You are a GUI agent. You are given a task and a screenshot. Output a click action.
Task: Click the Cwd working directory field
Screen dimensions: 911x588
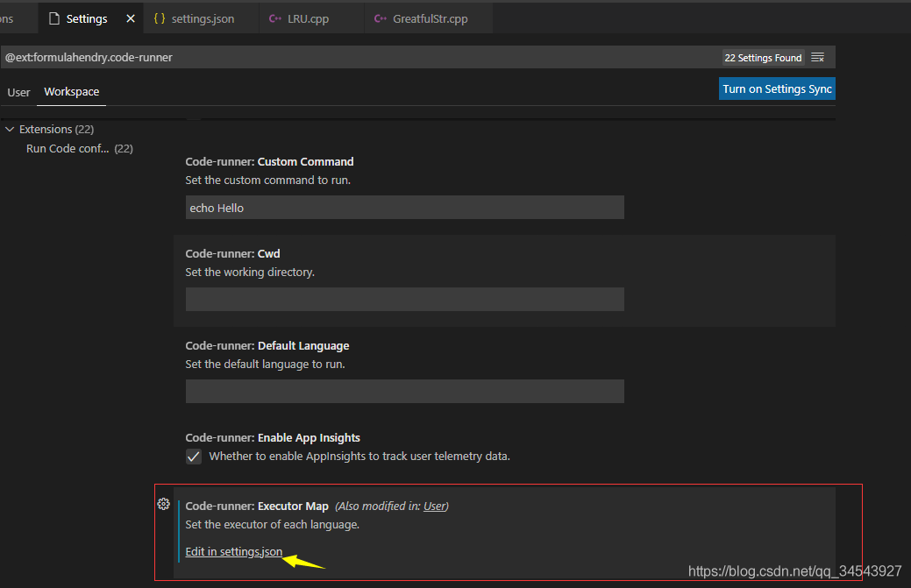click(404, 299)
